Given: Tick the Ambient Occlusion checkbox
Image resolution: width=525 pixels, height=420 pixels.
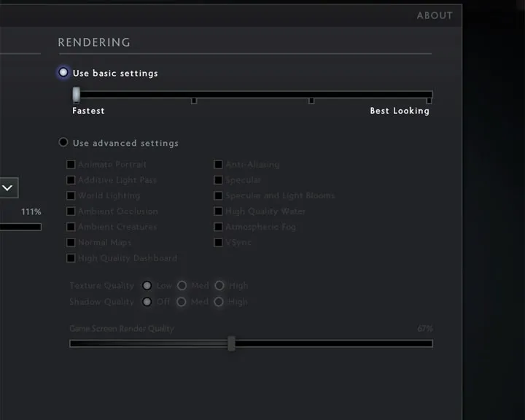Looking at the screenshot, I should click(x=71, y=211).
